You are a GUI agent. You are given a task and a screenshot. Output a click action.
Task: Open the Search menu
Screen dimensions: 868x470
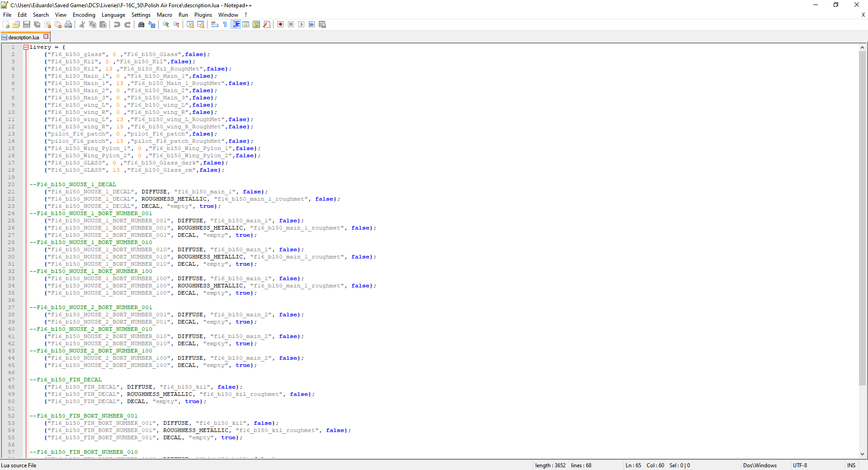(41, 15)
